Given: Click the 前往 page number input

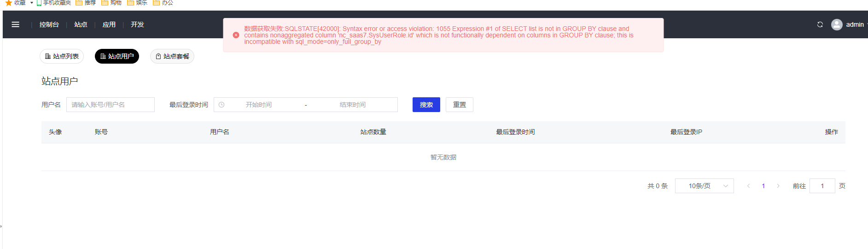Looking at the screenshot, I should tap(822, 186).
